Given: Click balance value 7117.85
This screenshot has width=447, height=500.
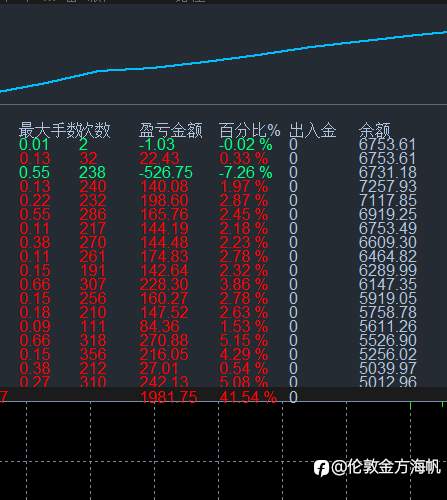Looking at the screenshot, I should [388, 201].
